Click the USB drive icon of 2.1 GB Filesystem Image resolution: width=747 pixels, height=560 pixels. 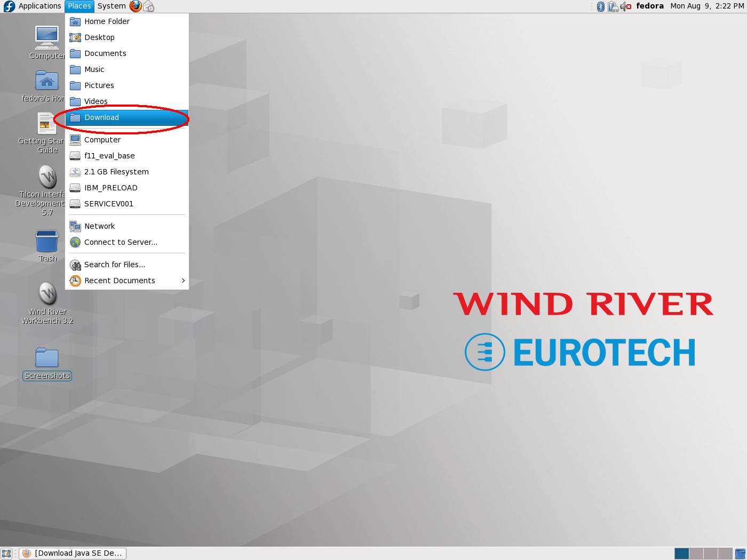75,172
